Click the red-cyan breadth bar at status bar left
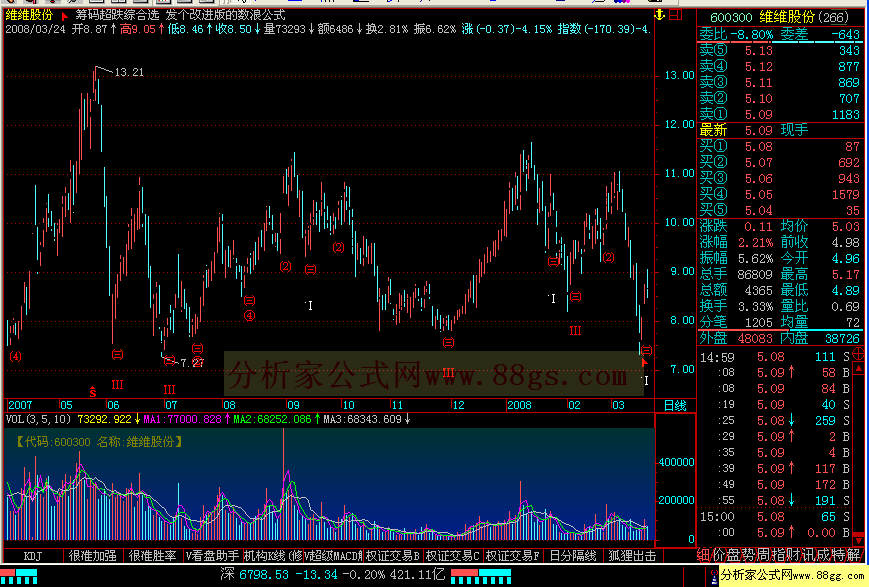Viewport: 869px width, 587px height. pyautogui.click(x=19, y=576)
